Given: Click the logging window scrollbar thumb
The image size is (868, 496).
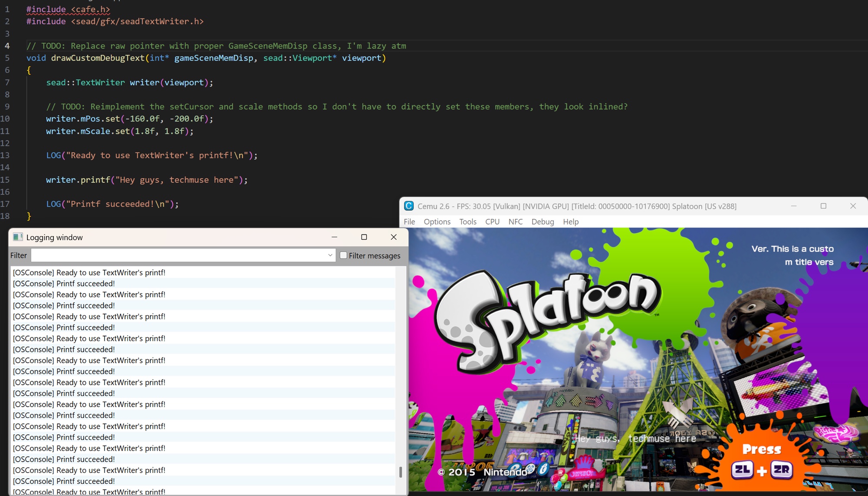Looking at the screenshot, I should tap(400, 472).
